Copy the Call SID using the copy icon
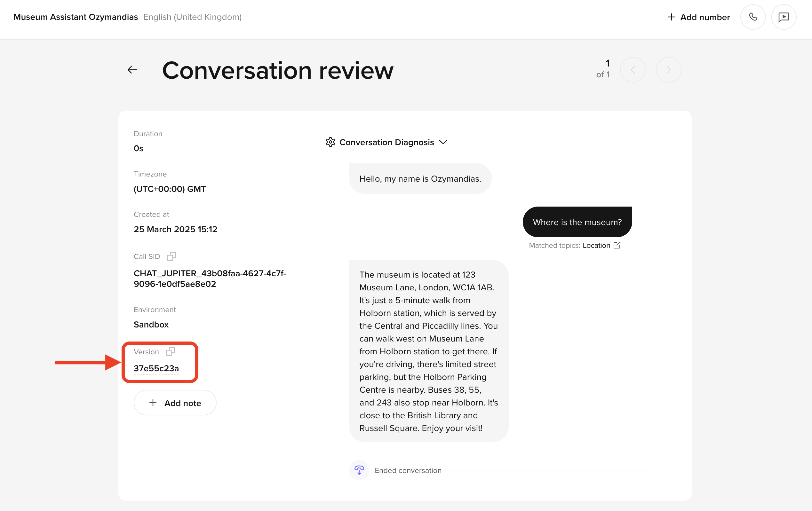This screenshot has width=812, height=511. [x=171, y=256]
